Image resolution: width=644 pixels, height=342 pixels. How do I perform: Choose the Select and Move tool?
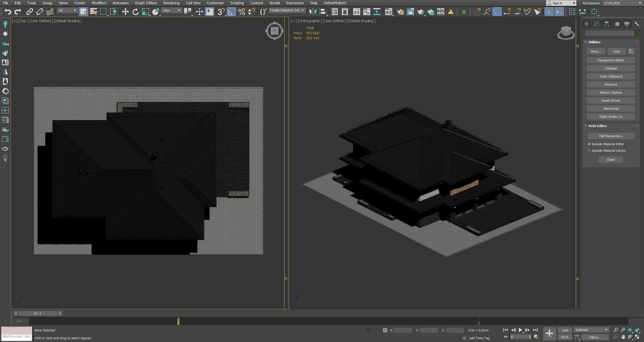(x=125, y=12)
